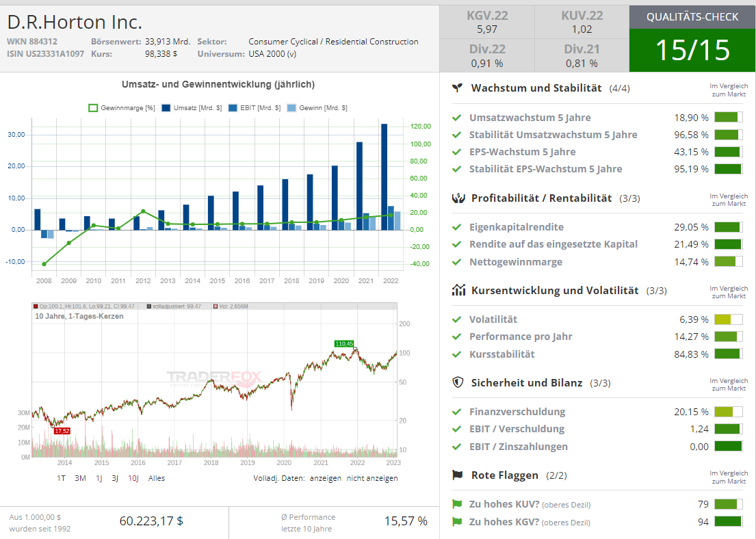Click the Profitabilität / Rentabilität hands icon
756x539 pixels.
pyautogui.click(x=458, y=198)
